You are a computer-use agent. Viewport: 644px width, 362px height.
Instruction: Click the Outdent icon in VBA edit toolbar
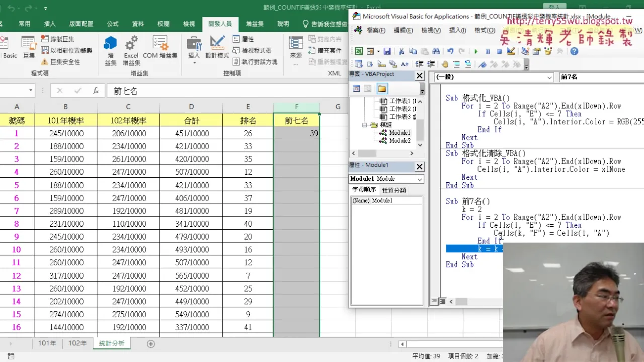click(431, 64)
